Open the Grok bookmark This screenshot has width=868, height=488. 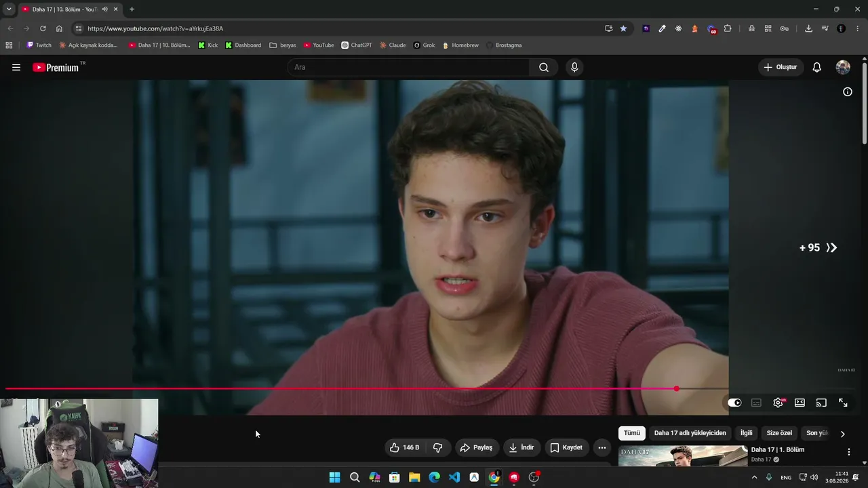point(425,45)
